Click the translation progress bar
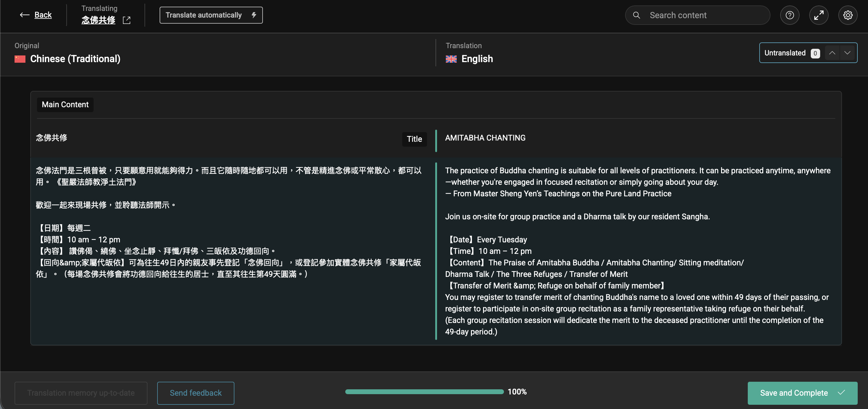Viewport: 868px width, 409px height. pos(424,391)
